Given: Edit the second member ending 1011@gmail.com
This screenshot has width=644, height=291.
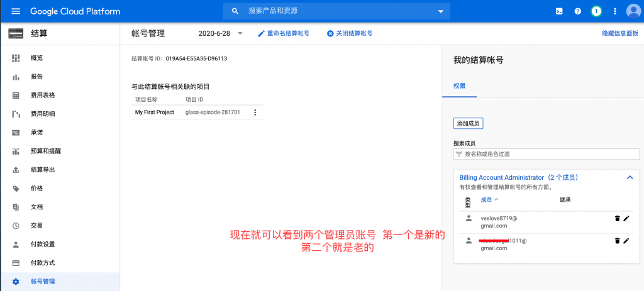Looking at the screenshot, I should [x=626, y=241].
